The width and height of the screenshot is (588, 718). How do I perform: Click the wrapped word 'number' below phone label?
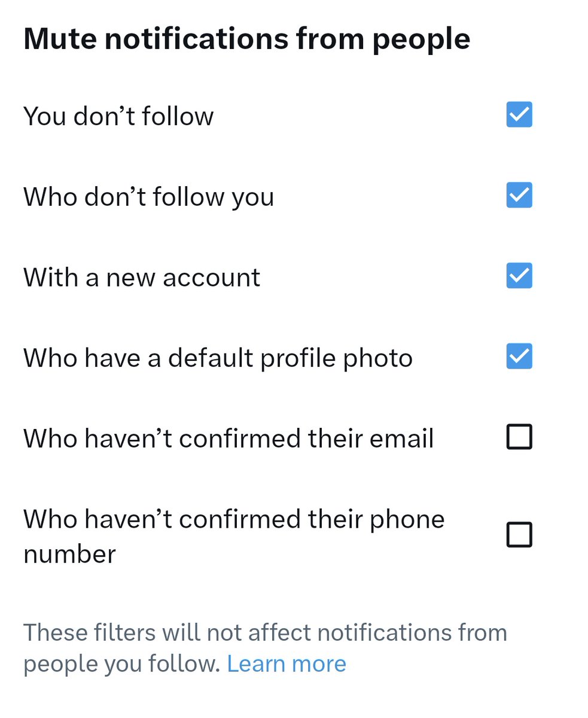click(x=69, y=554)
